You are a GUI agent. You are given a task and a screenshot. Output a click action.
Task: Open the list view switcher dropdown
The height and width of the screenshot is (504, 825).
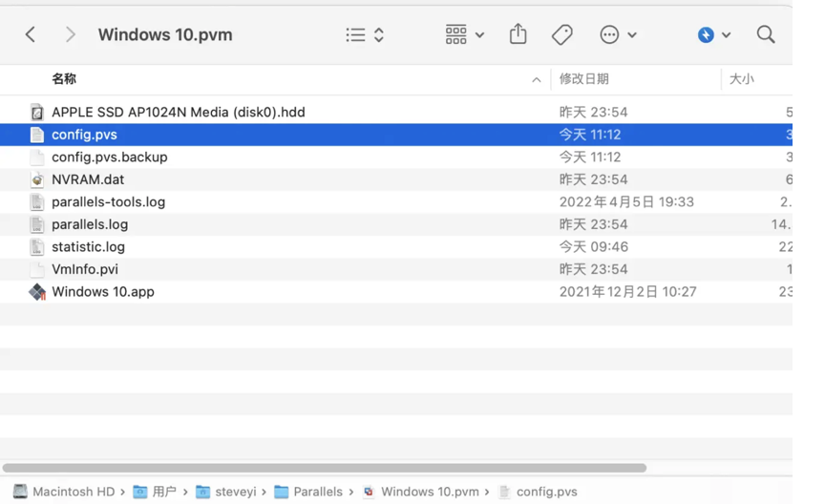point(365,35)
